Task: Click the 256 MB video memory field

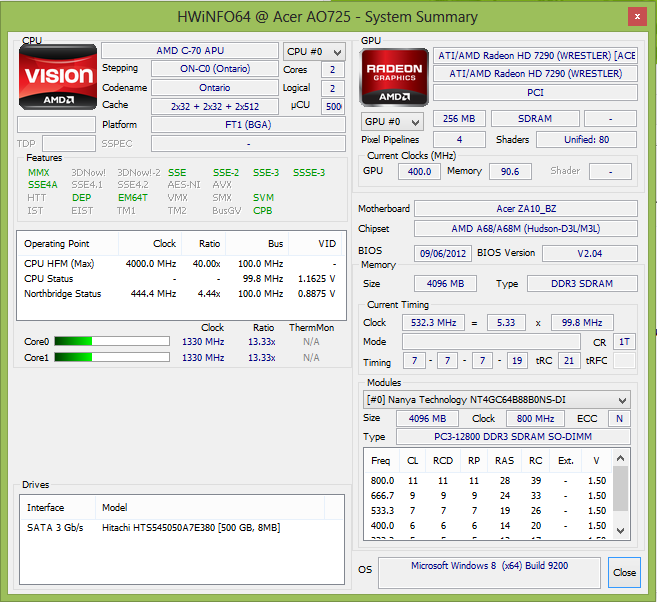Action: pos(459,119)
